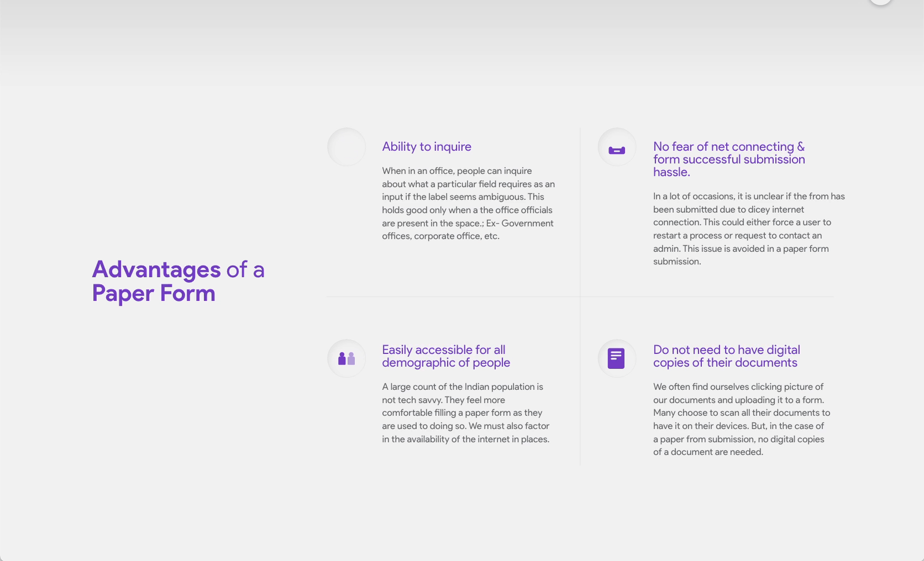Viewport: 924px width, 561px height.
Task: Click the words 'Paper Form' in title
Action: pos(154,293)
